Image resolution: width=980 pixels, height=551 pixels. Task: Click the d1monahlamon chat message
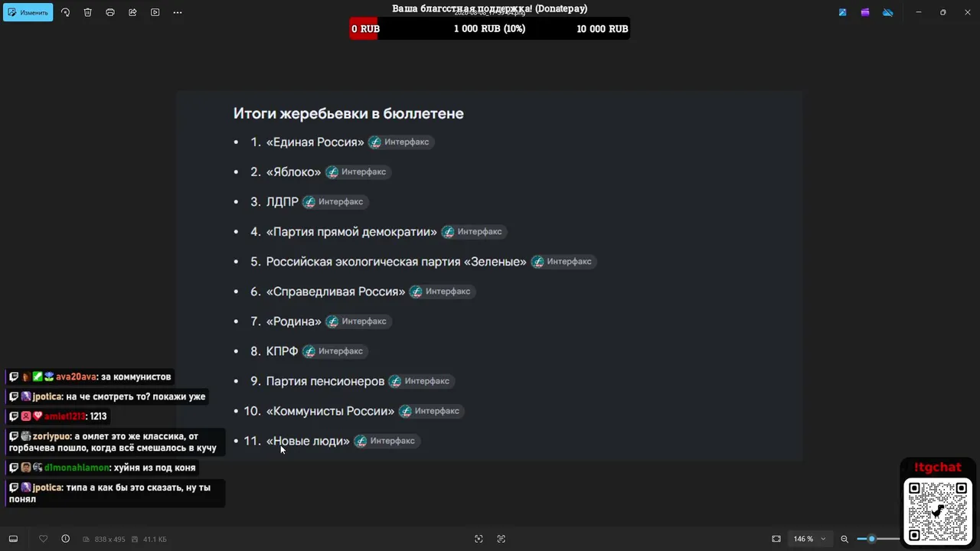(x=103, y=468)
